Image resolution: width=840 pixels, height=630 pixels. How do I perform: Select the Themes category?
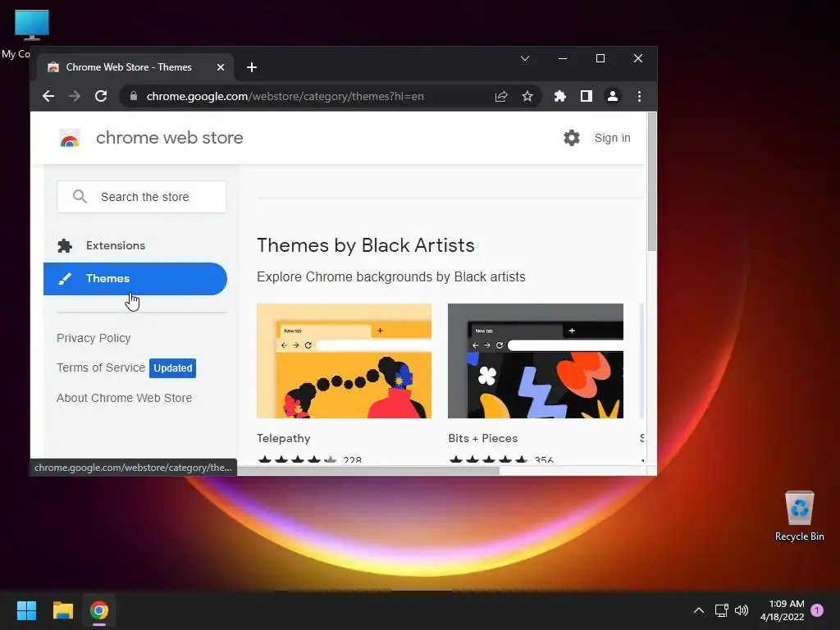coord(135,279)
